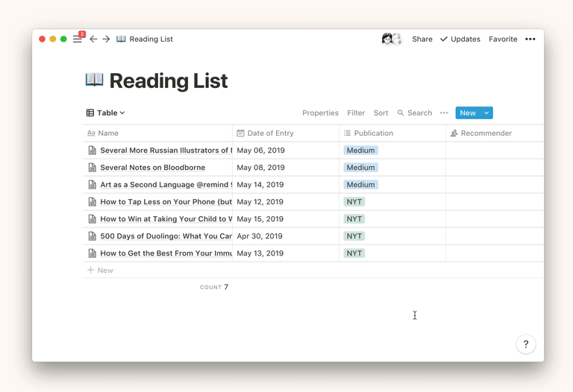
Task: Open page icon for Several Notes on Bloodborne
Action: coord(92,168)
